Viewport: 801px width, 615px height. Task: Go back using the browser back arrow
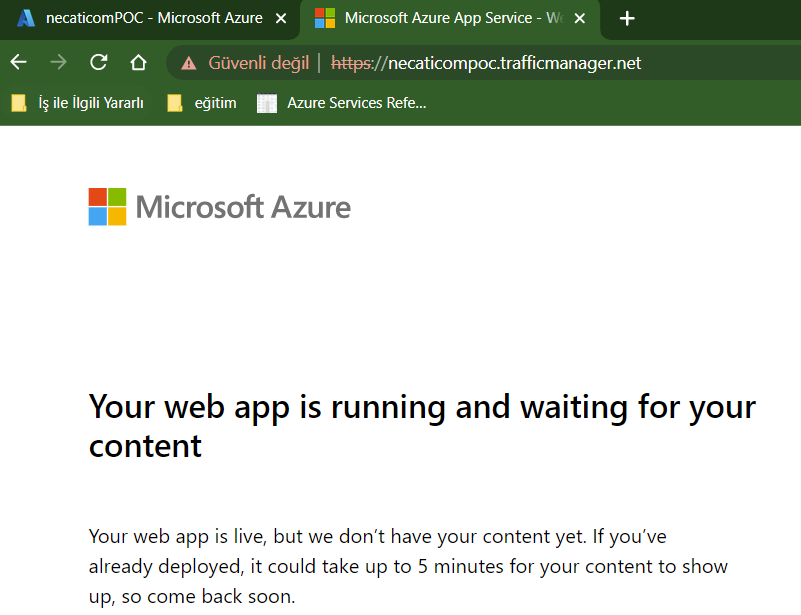[x=19, y=62]
